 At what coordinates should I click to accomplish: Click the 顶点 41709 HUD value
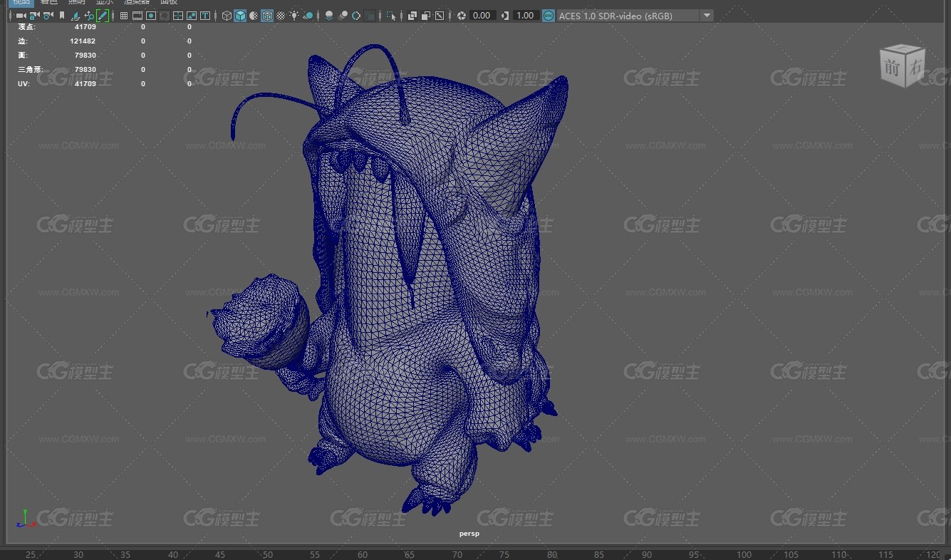click(x=85, y=26)
